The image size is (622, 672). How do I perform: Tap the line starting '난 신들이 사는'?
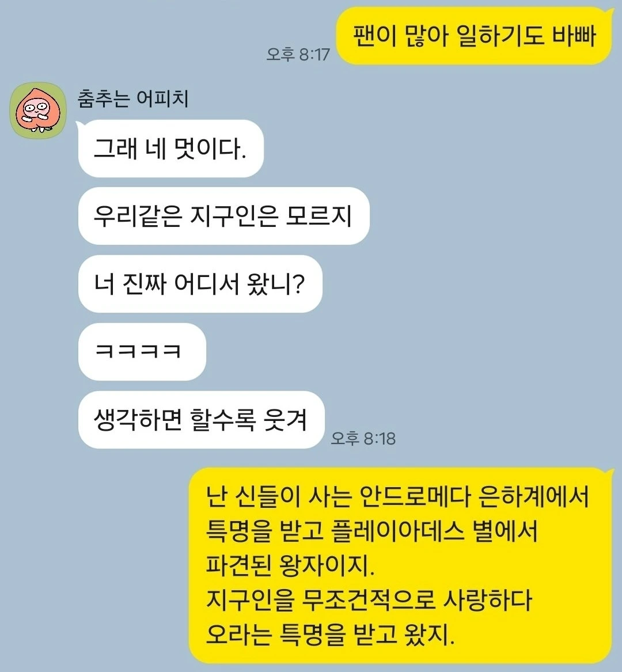(397, 497)
